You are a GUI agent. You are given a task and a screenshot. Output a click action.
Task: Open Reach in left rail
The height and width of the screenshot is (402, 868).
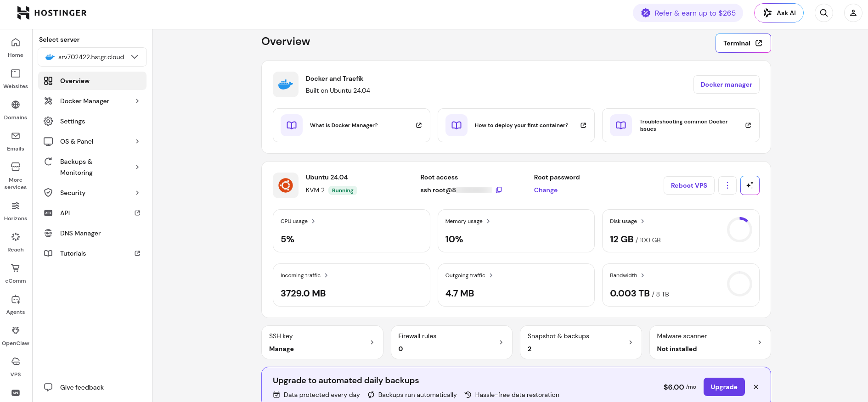point(16,242)
